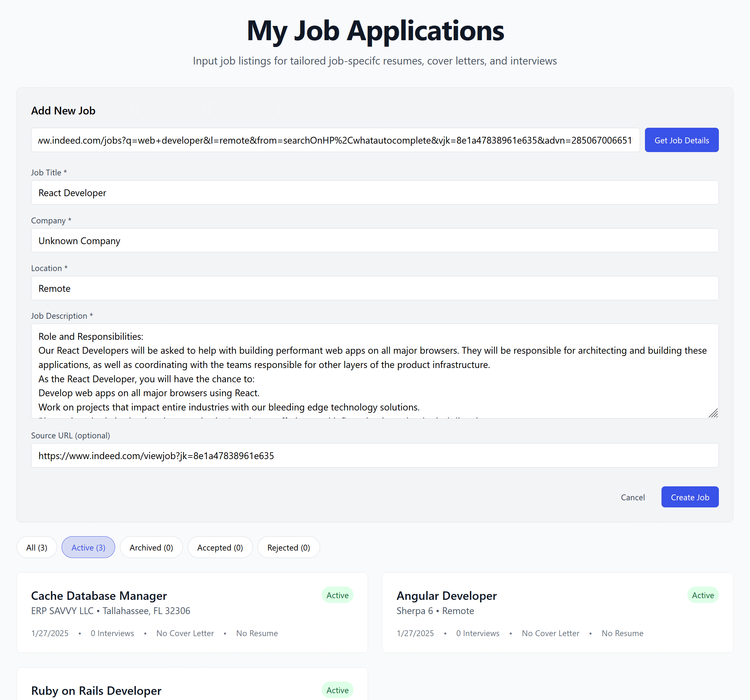Open the Angular Developer job card
Viewport: 750px width, 700px height.
point(446,596)
